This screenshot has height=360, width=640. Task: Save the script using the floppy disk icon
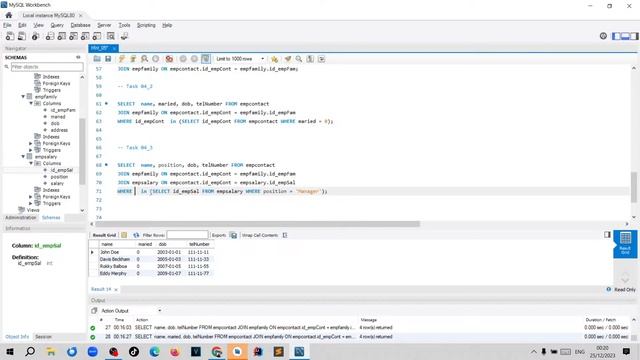coord(108,59)
